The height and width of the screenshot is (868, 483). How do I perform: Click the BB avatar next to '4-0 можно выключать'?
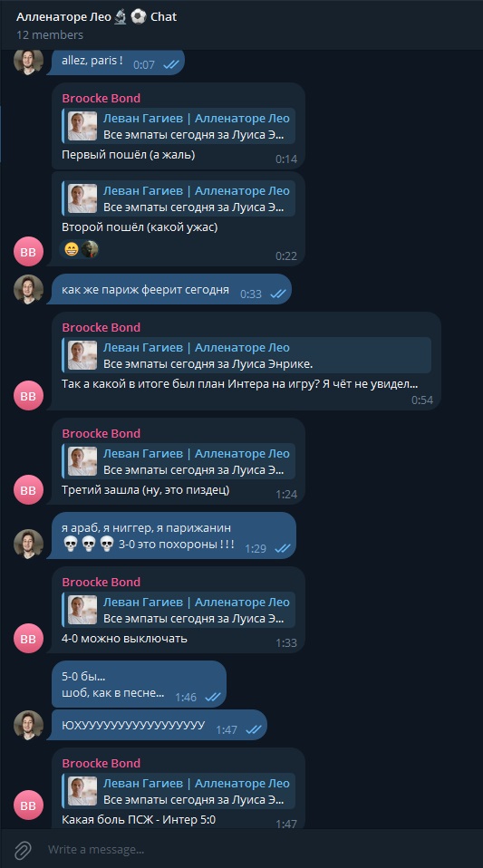(28, 638)
